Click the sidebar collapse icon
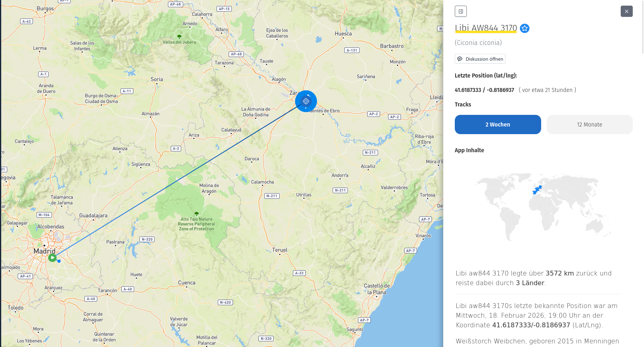This screenshot has width=644, height=347. pos(461,11)
